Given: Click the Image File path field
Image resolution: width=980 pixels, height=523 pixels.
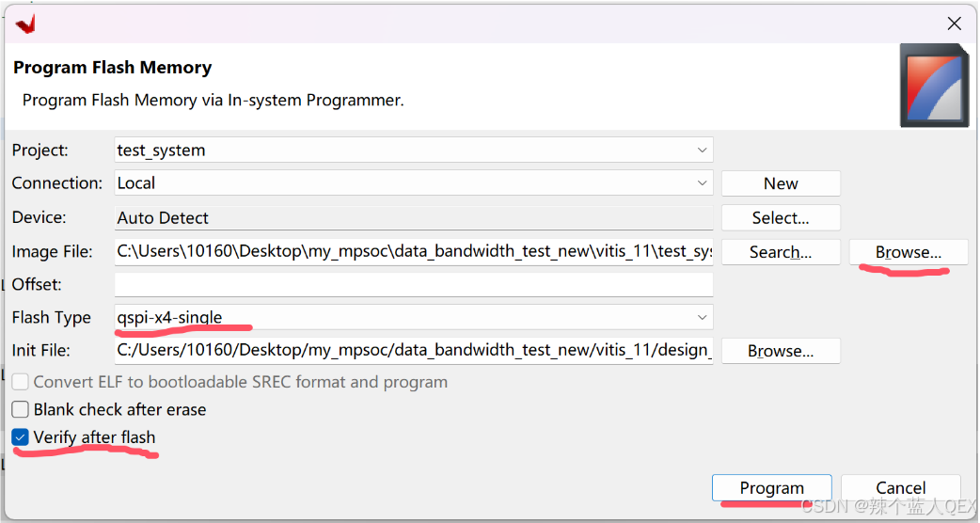Looking at the screenshot, I should coord(413,251).
